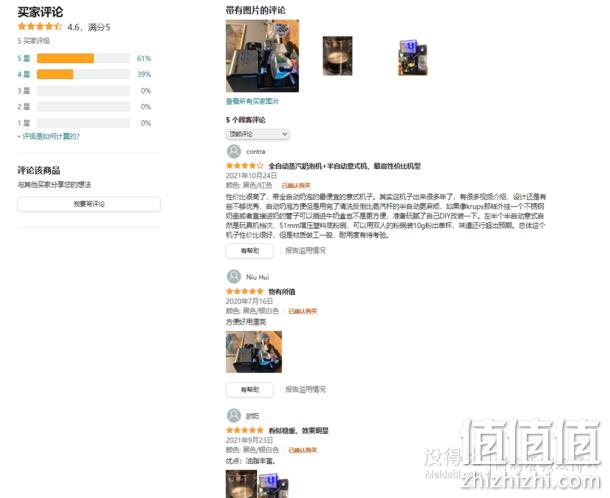610x498 pixels.
Task: Click the 61% five-star percentage link
Action: (144, 58)
